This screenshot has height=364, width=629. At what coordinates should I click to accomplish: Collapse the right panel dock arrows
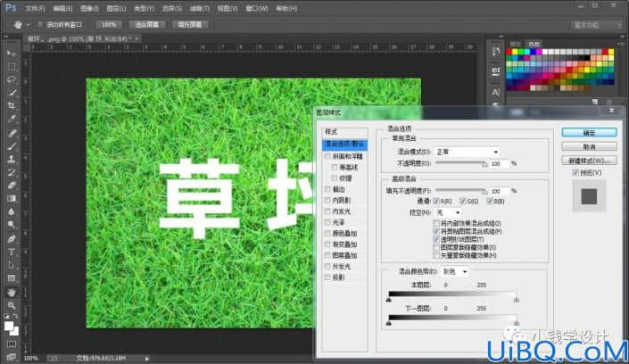[x=622, y=37]
